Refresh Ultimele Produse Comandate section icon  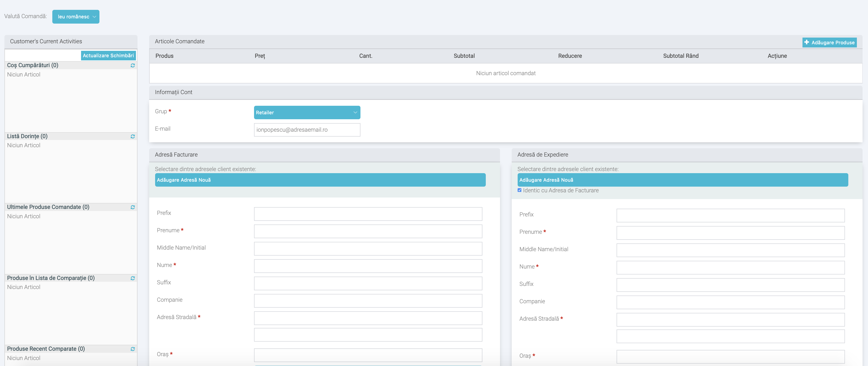133,207
